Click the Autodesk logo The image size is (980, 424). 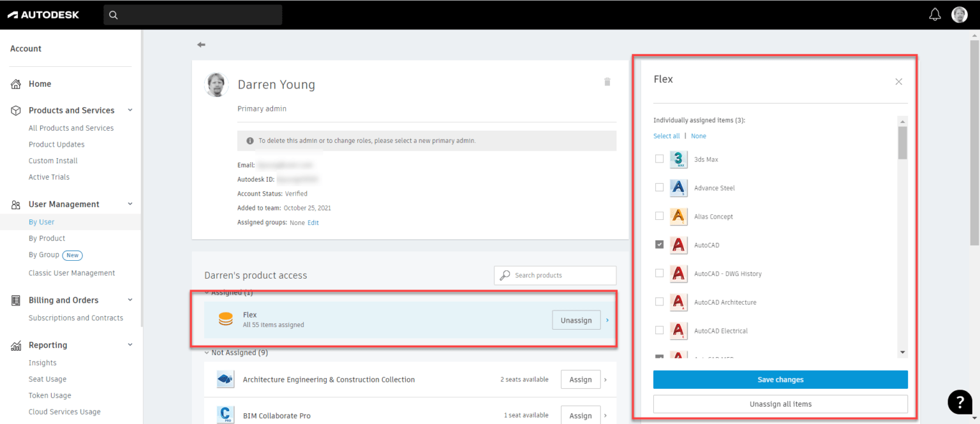(43, 15)
